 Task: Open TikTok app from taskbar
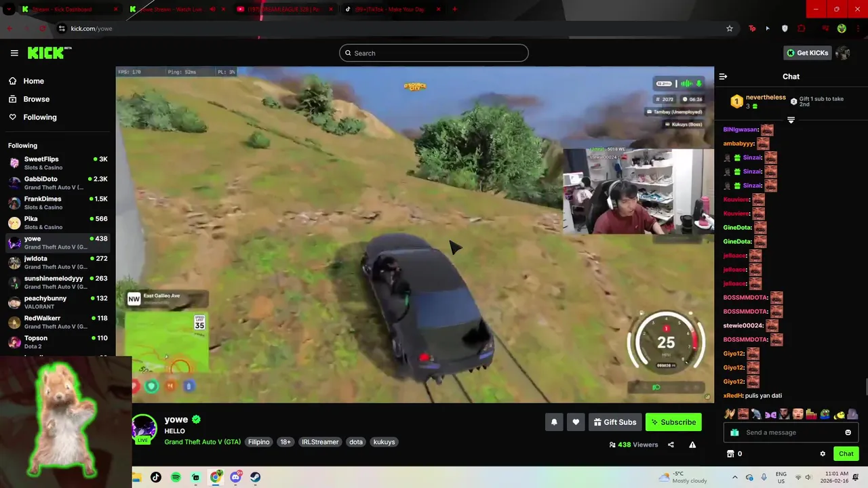pos(156,477)
